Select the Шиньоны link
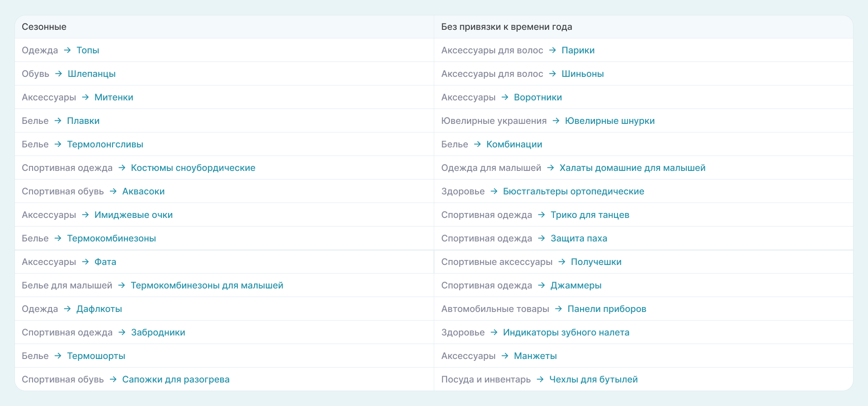Screen dimensions: 868x406 pos(582,74)
